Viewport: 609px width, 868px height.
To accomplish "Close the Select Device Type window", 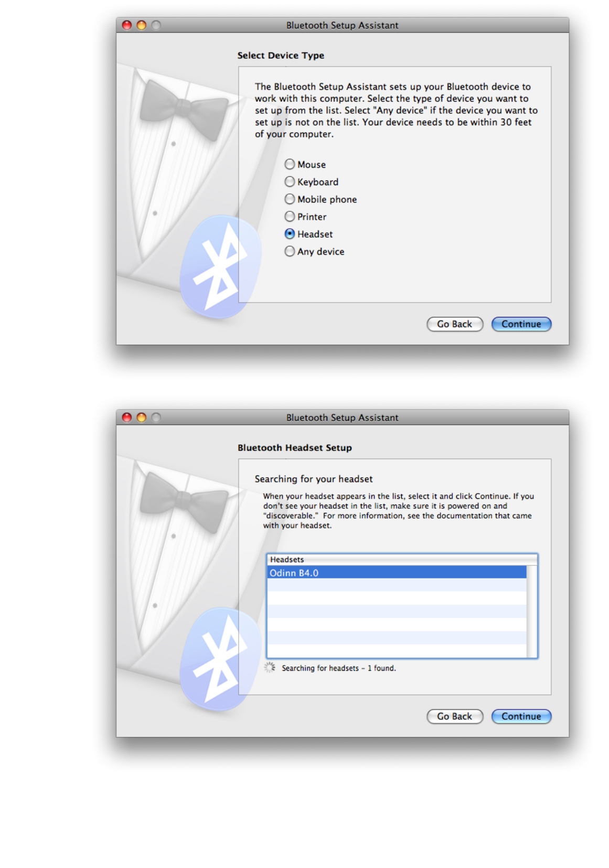I will 127,25.
